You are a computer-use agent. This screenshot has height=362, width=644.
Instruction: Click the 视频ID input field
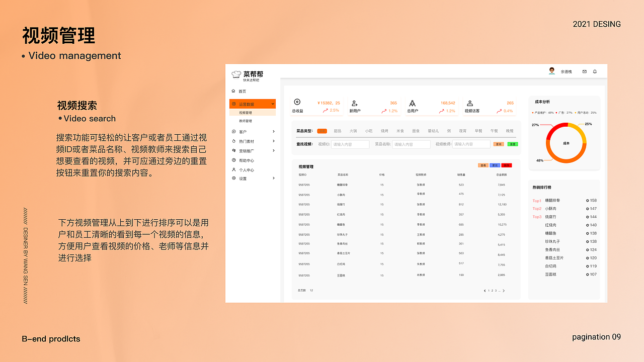(350, 145)
